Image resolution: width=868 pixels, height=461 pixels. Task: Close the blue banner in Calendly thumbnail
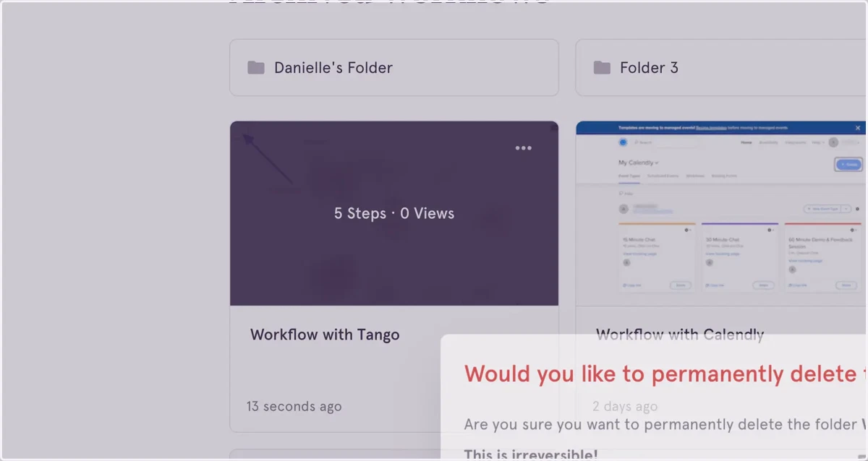858,128
